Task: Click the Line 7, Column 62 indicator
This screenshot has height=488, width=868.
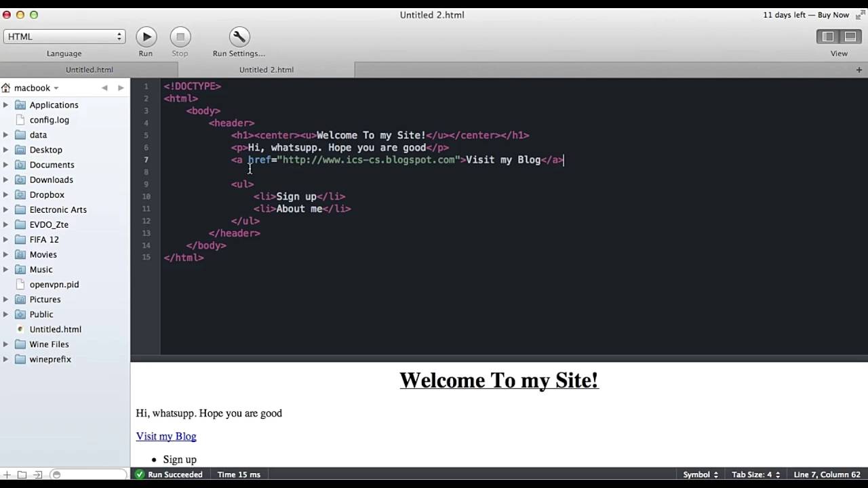Action: [x=827, y=475]
